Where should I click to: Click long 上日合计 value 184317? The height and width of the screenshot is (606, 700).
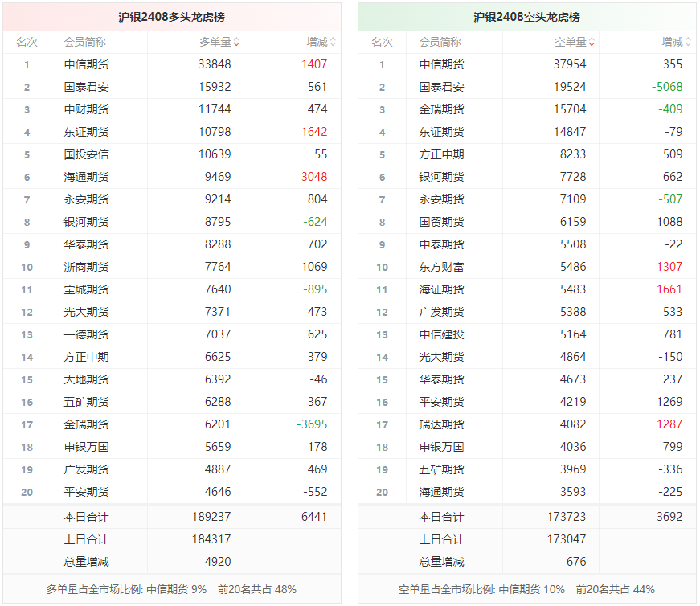pyautogui.click(x=211, y=539)
